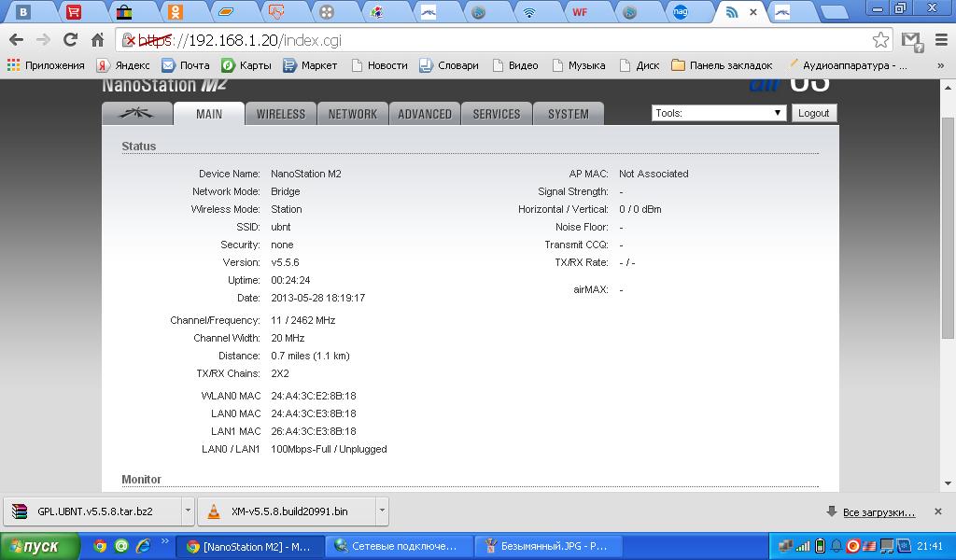Select the SYSTEM tab
The width and height of the screenshot is (956, 560).
pos(569,114)
